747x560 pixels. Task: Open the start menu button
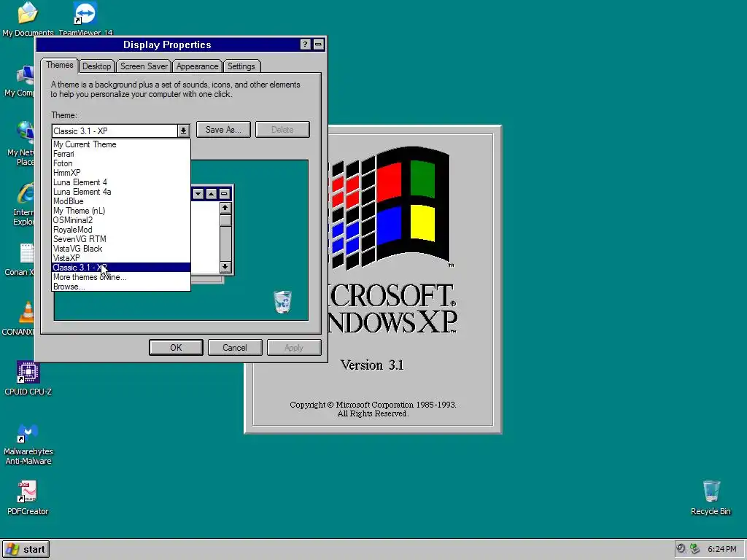point(26,549)
